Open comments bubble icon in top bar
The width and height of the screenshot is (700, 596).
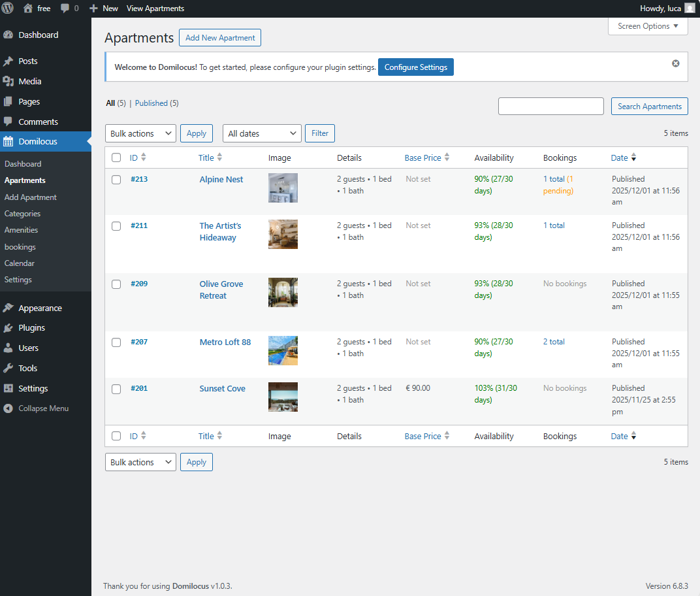(65, 8)
